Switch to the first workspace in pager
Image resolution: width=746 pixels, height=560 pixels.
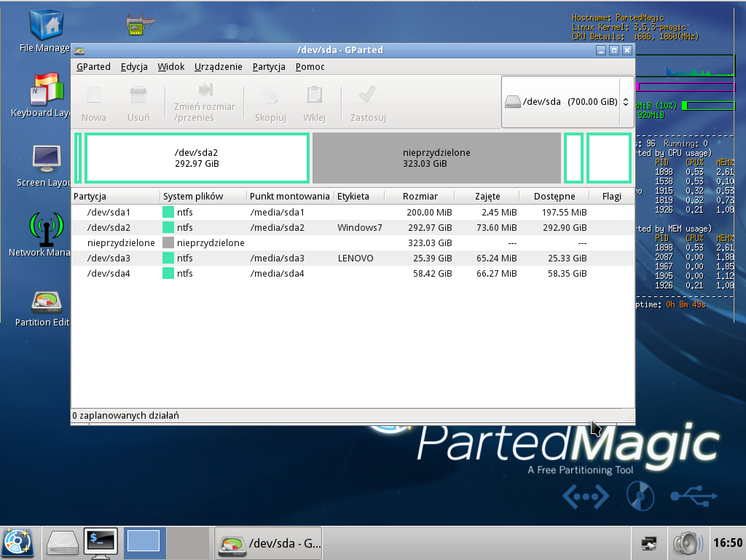point(145,543)
